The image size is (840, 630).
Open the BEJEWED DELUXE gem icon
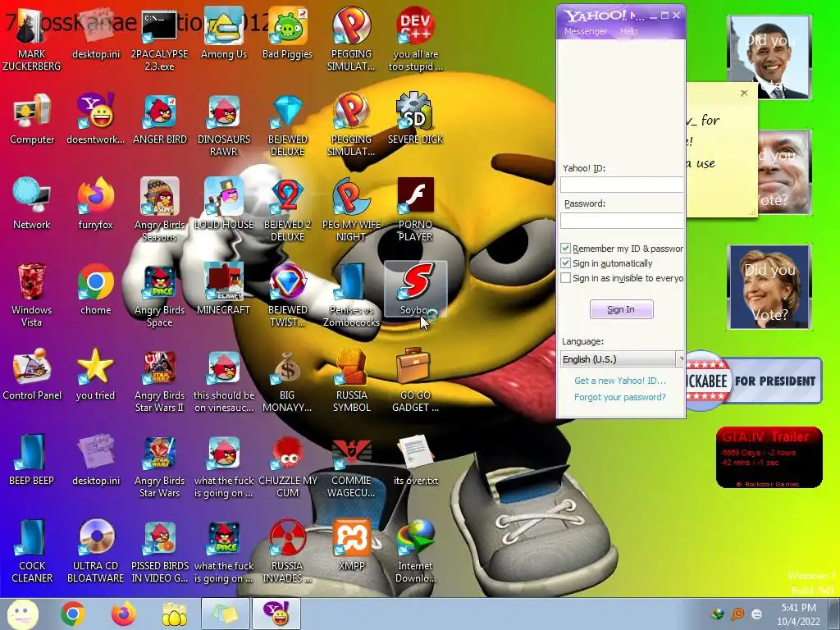tap(287, 125)
